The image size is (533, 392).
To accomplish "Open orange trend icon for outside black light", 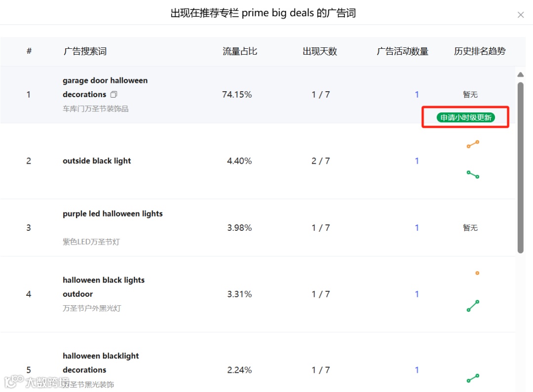I will tap(473, 144).
